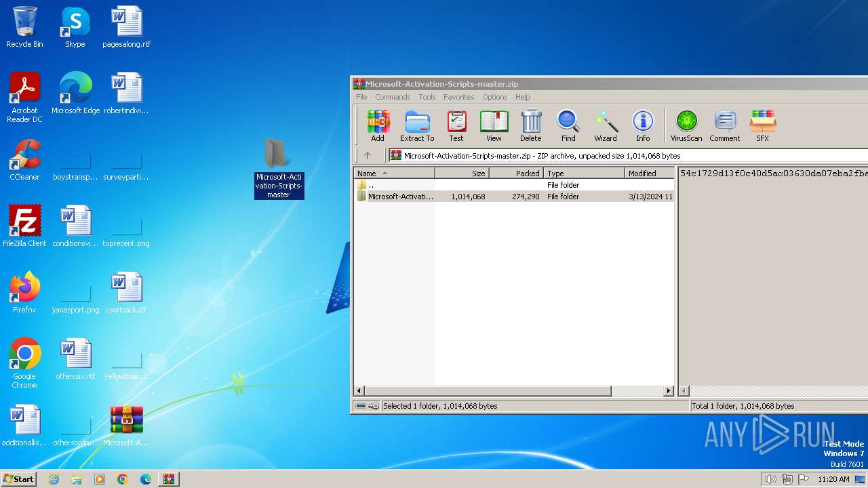Open the Options menu

pos(495,97)
